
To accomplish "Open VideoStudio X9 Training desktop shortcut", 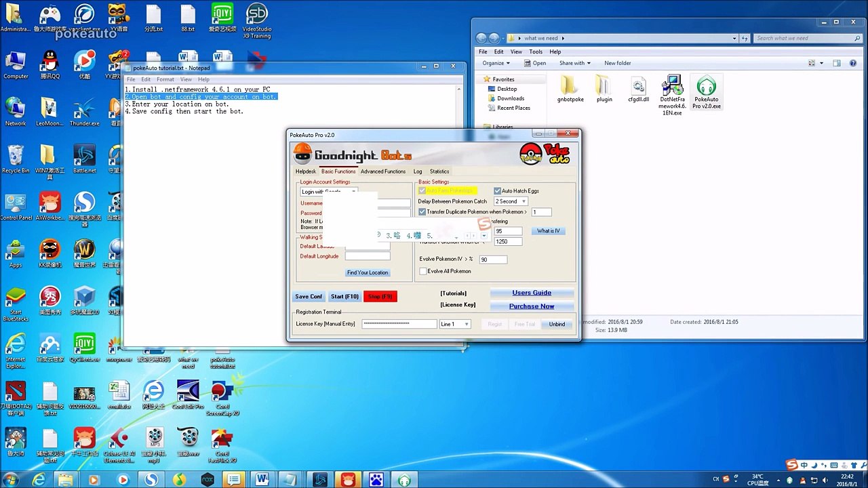I will click(x=257, y=21).
